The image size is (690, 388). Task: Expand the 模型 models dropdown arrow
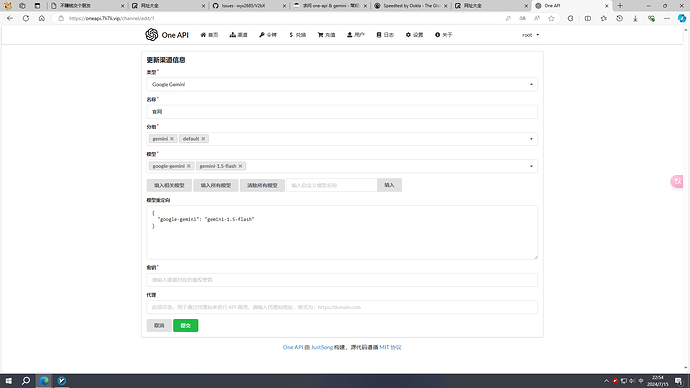tap(531, 166)
